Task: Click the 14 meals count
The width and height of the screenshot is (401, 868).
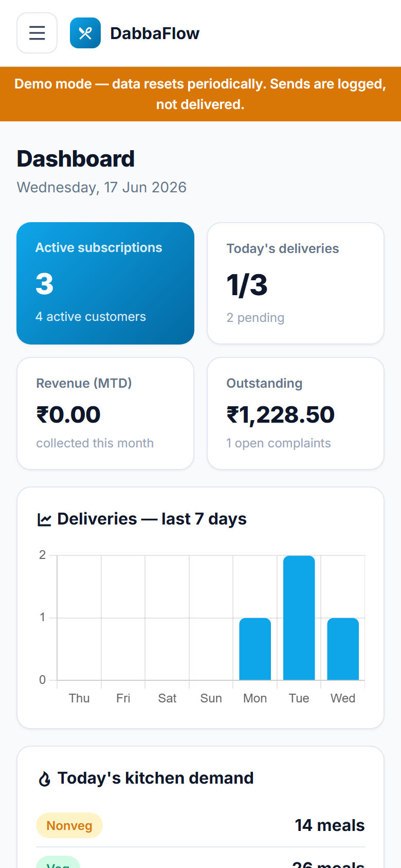Action: click(x=330, y=825)
